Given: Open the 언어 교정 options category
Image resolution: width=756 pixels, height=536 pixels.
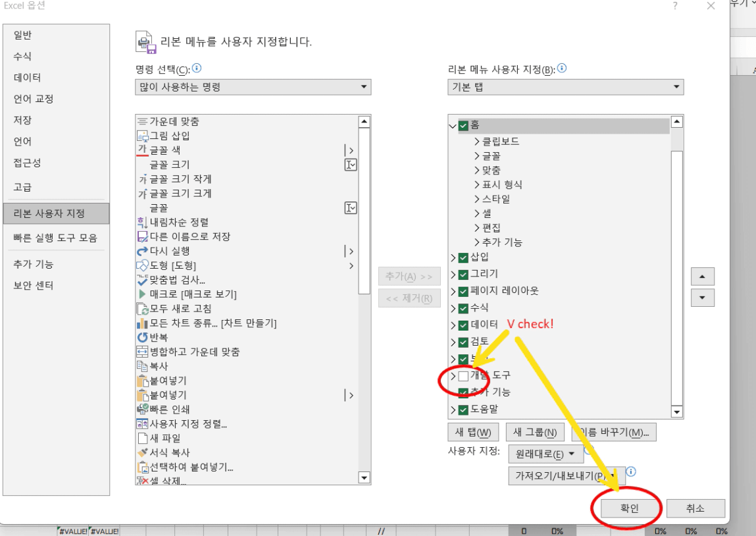Looking at the screenshot, I should click(x=56, y=99).
